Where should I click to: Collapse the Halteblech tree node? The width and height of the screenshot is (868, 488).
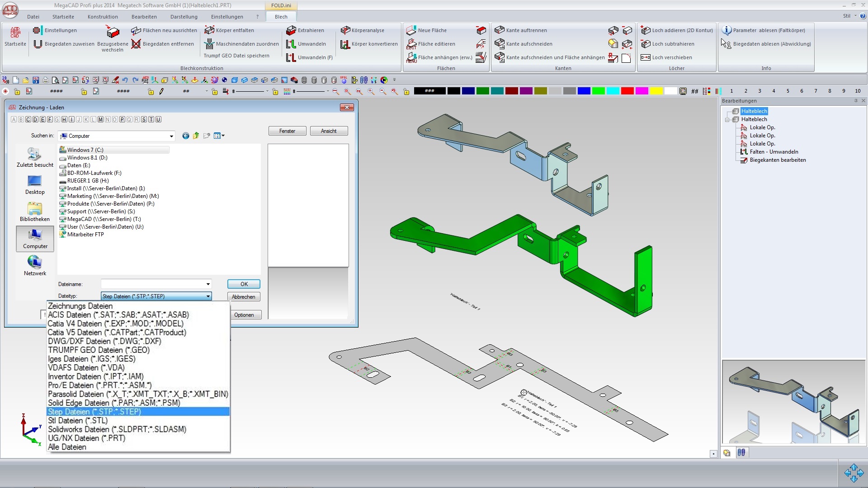[x=727, y=120]
